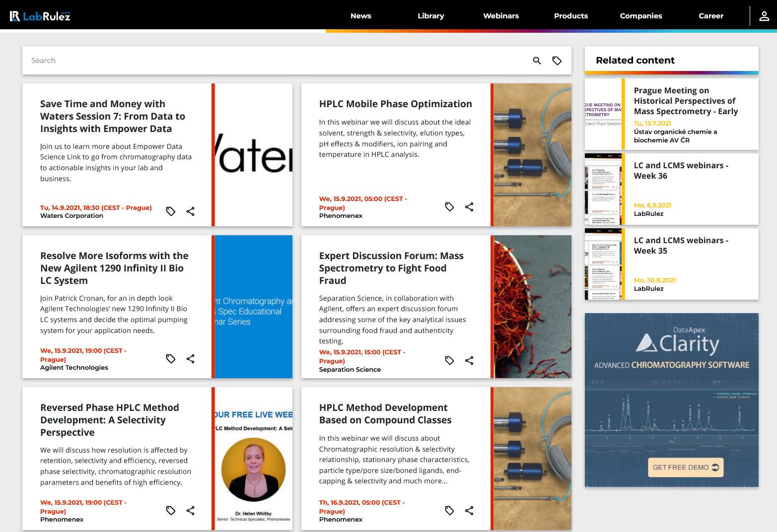777x532 pixels.
Task: Click 'Agilent Technologies' organizer text
Action: point(74,368)
